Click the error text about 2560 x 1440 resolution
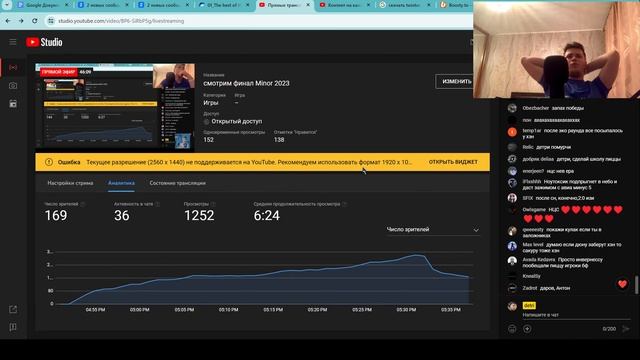This screenshot has height=360, width=640. tap(249, 162)
